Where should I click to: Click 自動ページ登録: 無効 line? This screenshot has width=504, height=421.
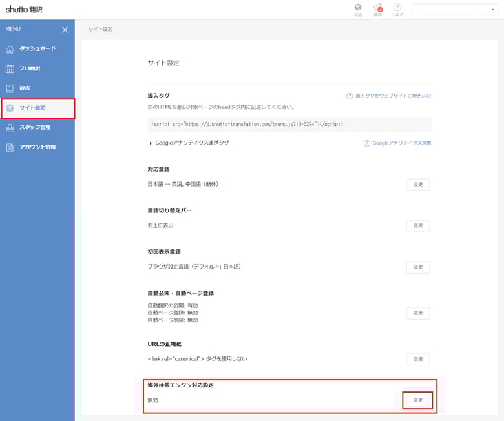[x=173, y=313]
